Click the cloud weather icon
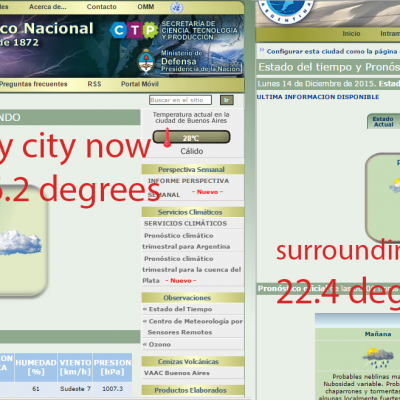The width and height of the screenshot is (400, 400). (20, 242)
